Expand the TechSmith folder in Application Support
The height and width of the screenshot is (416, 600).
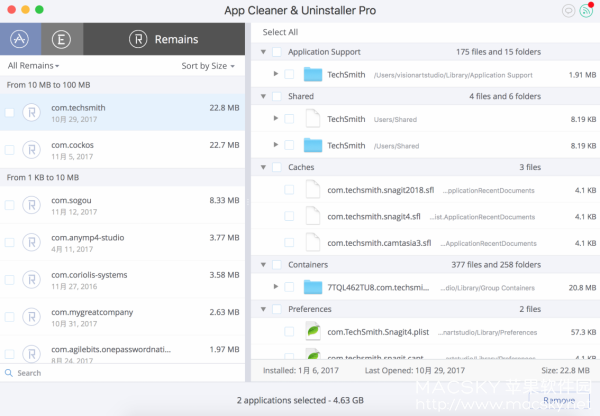[276, 74]
